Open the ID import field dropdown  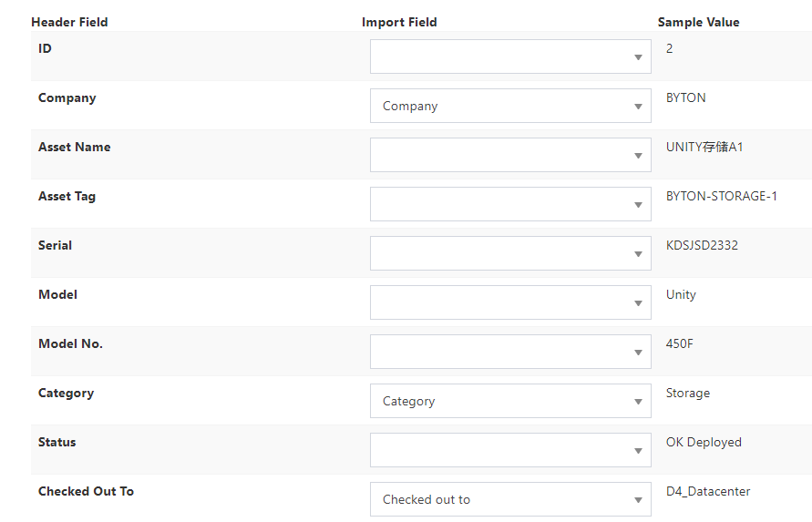coord(510,56)
